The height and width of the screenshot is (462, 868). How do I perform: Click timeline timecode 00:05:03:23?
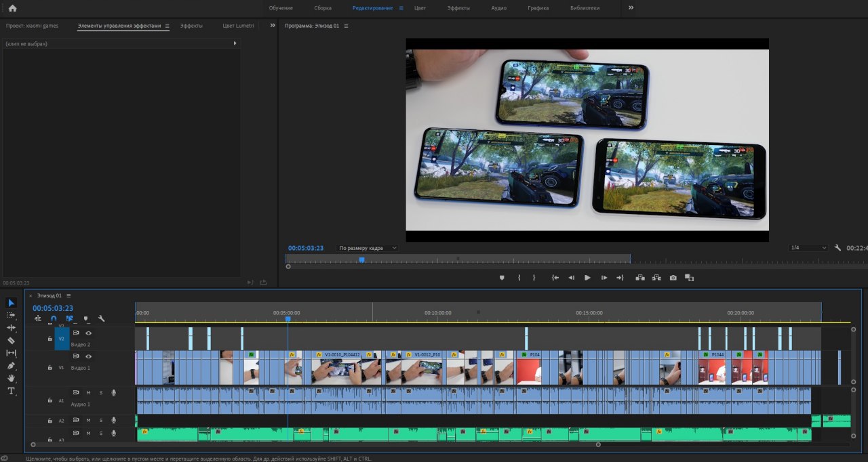click(53, 308)
